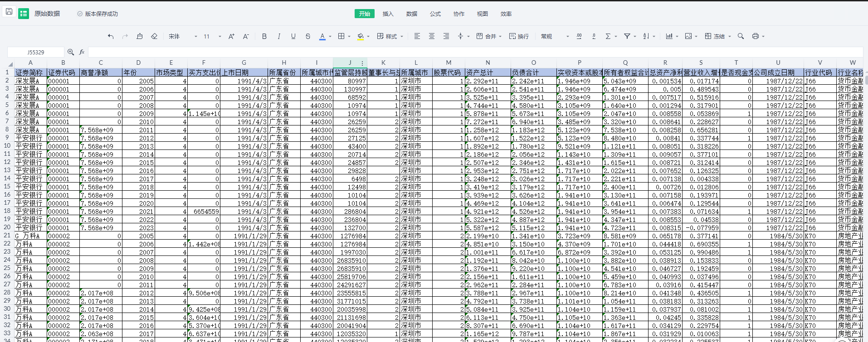Open the search magnifier tool
The width and height of the screenshot is (868, 342).
click(x=741, y=36)
